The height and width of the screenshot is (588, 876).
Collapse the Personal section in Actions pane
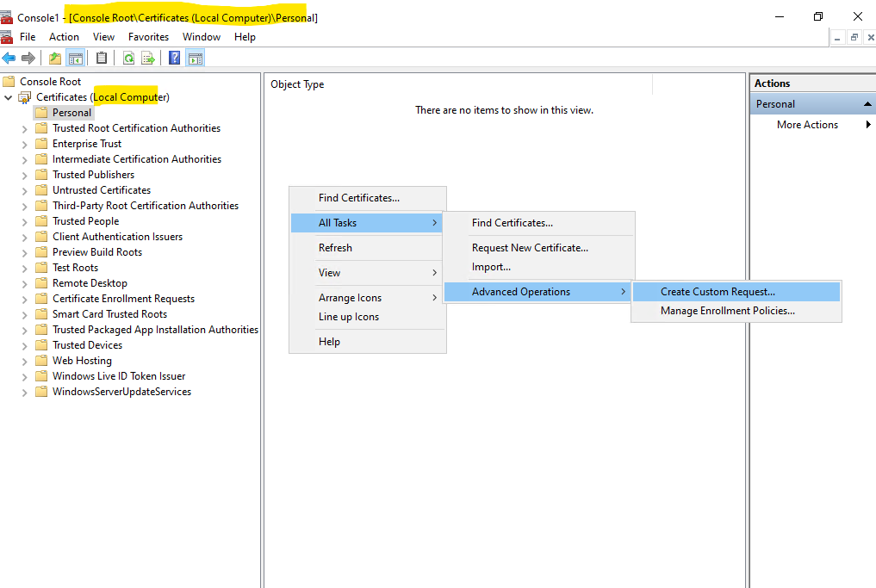pyautogui.click(x=867, y=104)
